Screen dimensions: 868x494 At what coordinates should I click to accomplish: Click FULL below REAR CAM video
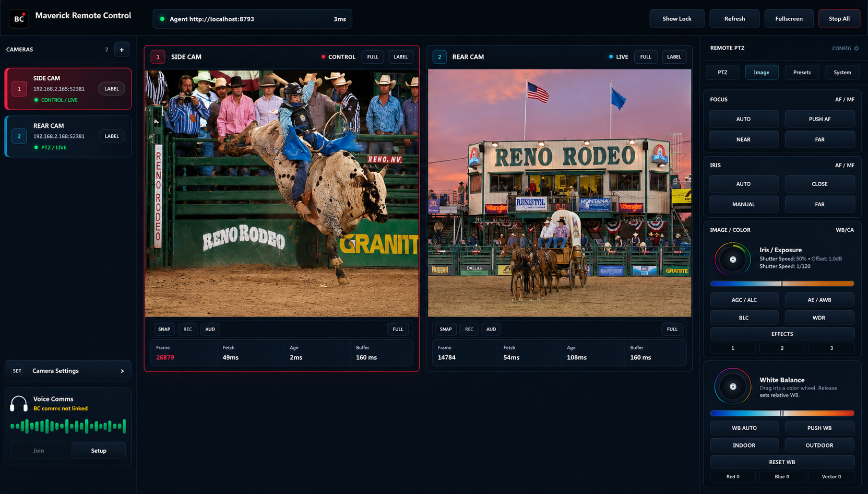click(672, 329)
